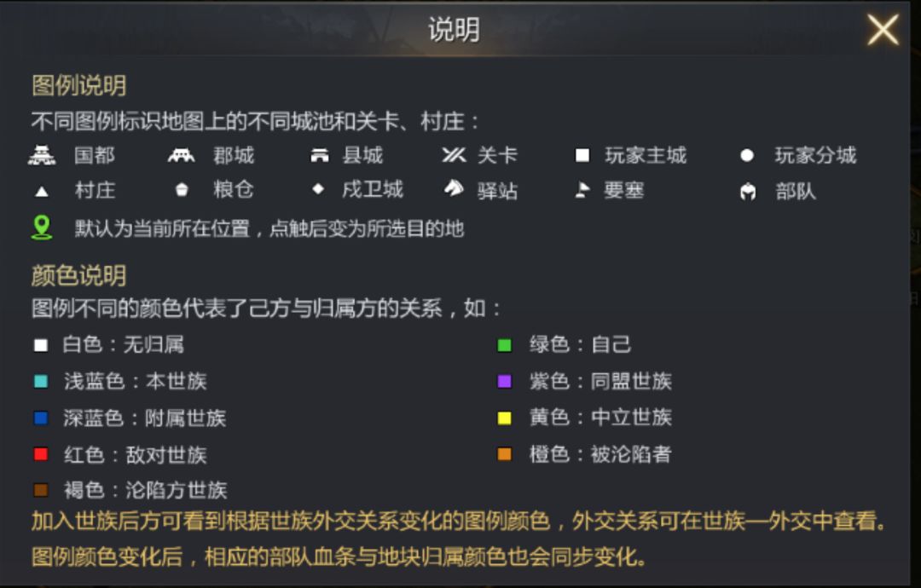This screenshot has height=588, width=921.
Task: Click the yellow 中立世族 color swatch
Action: (505, 418)
